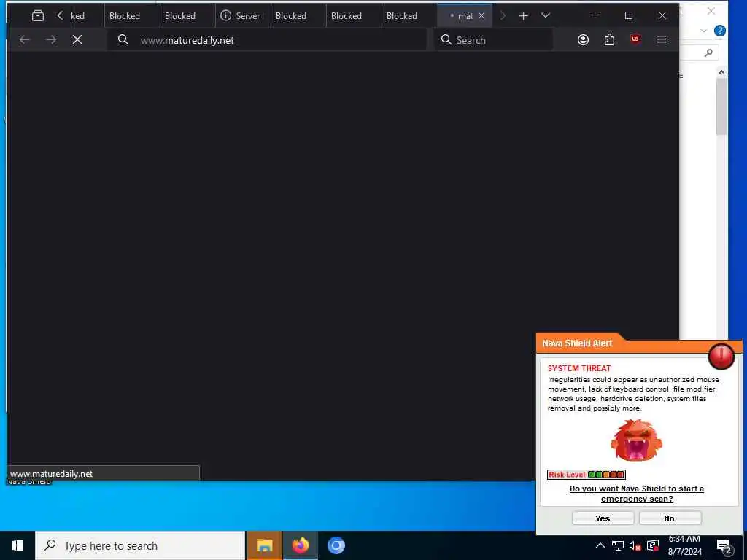
Task: Open File Explorer from the taskbar
Action: pos(264,545)
